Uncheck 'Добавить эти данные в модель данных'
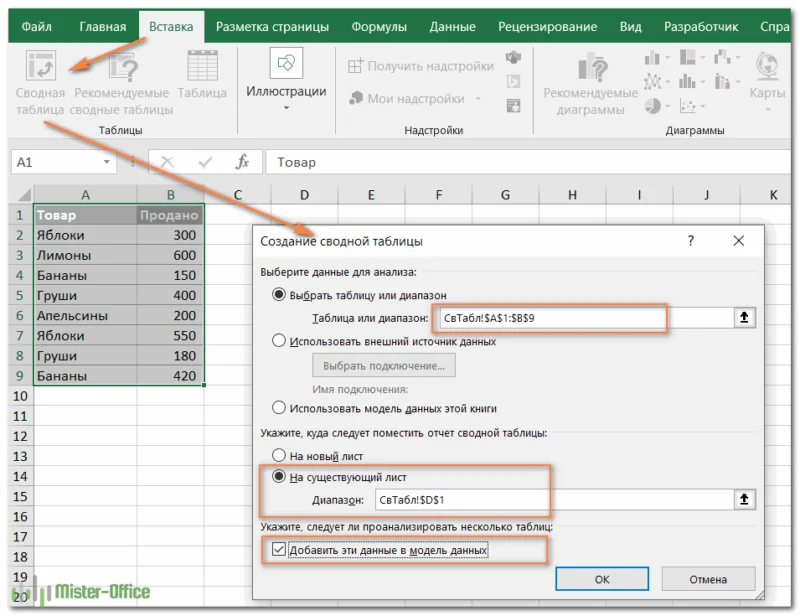 pos(279,549)
